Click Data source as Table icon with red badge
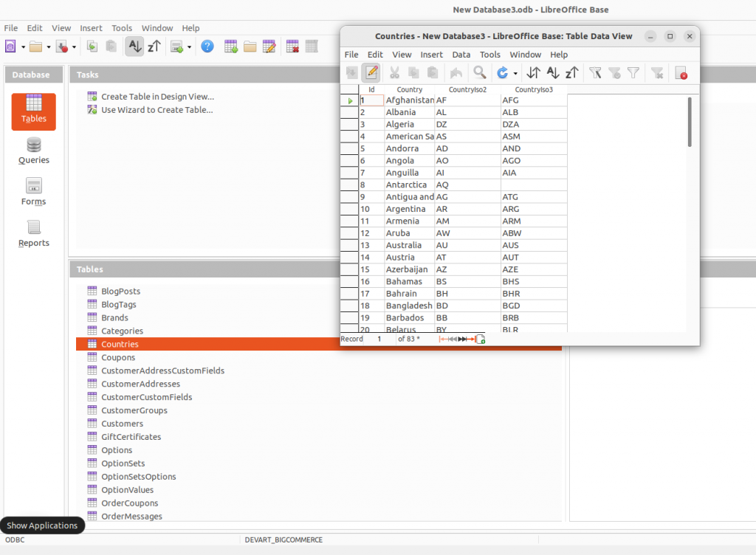The image size is (756, 555). coord(681,73)
